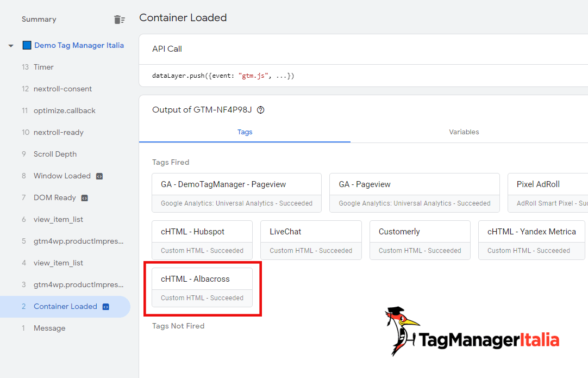Click the Tags Fired label
This screenshot has width=588, height=378.
(171, 163)
